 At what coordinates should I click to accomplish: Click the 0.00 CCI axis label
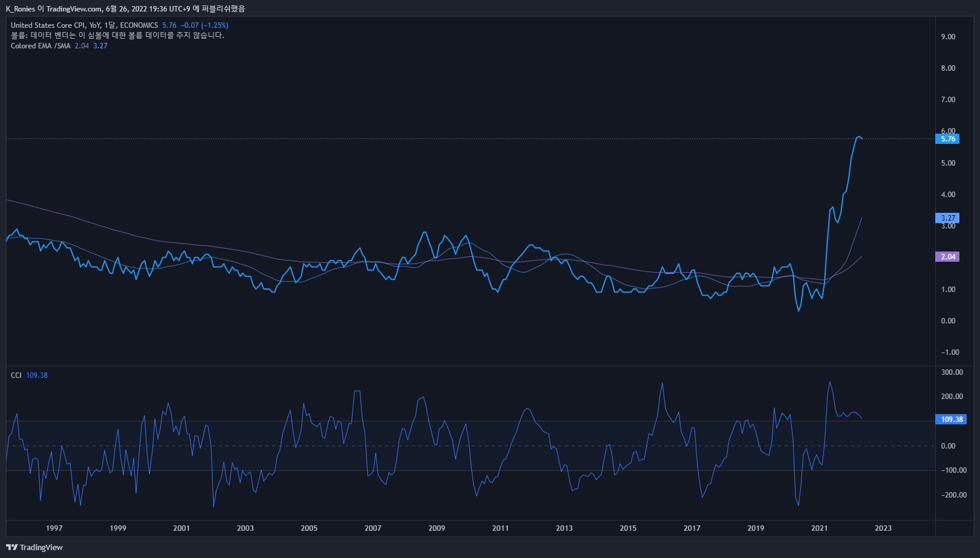coord(948,446)
